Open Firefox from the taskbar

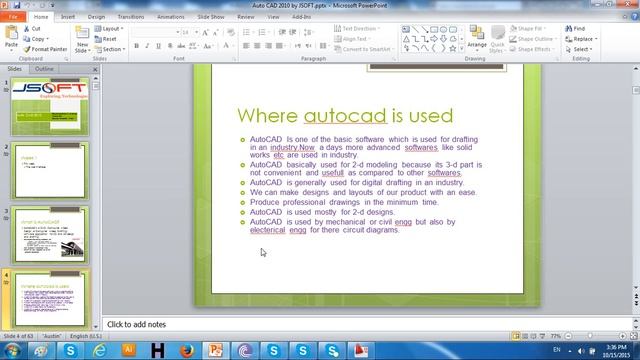click(x=187, y=351)
